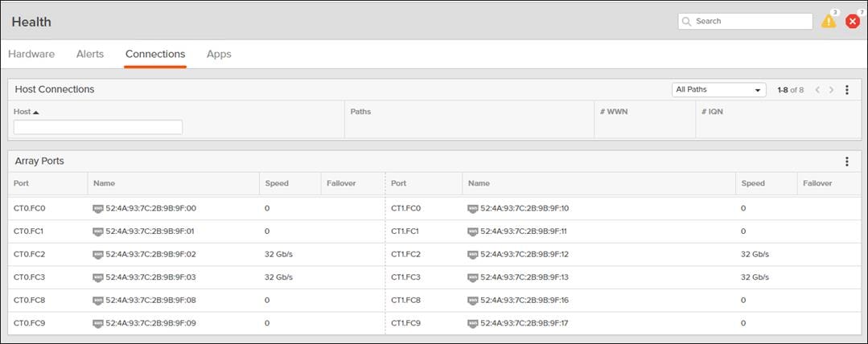Screen dimensions: 868x344
Task: Click into the Search box
Action: coord(751,22)
